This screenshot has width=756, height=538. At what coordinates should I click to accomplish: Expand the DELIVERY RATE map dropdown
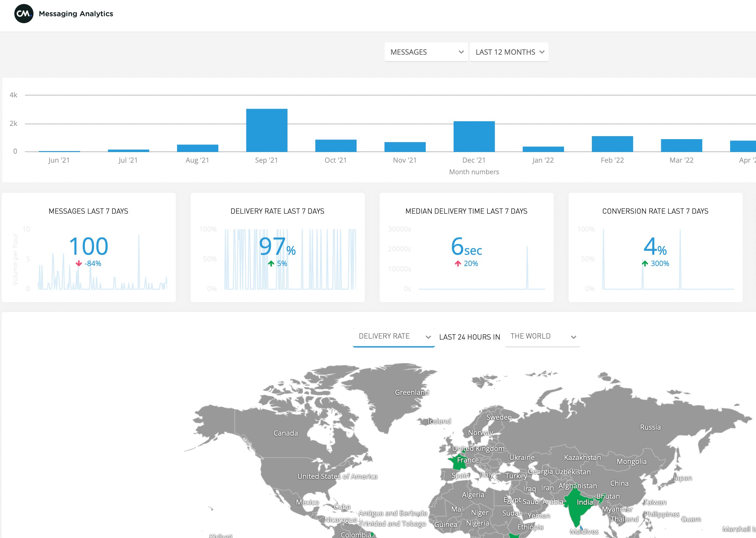394,337
